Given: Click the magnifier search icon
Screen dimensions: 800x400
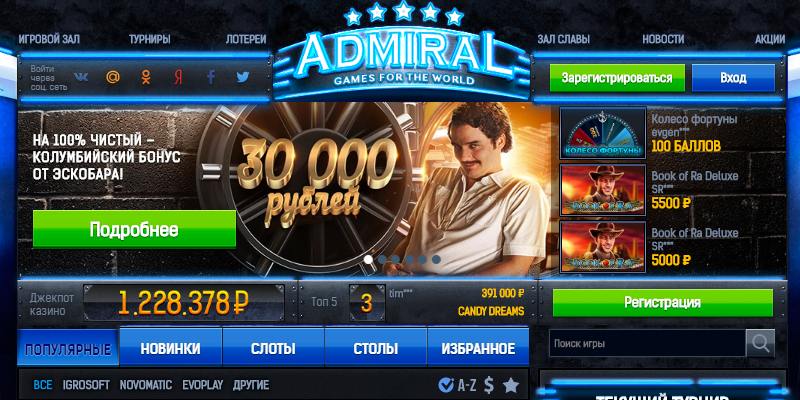Looking at the screenshot, I should (x=760, y=343).
